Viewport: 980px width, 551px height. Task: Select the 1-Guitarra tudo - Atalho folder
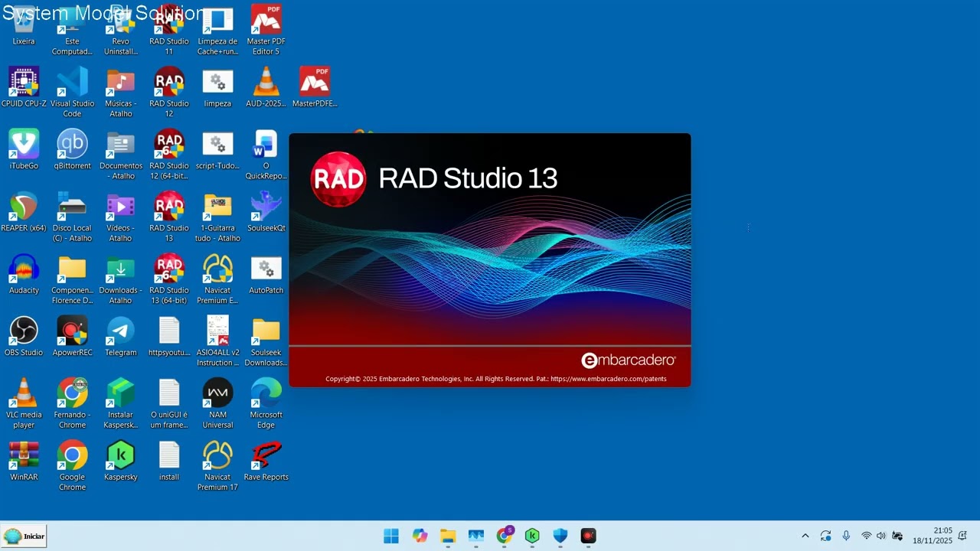[217, 217]
